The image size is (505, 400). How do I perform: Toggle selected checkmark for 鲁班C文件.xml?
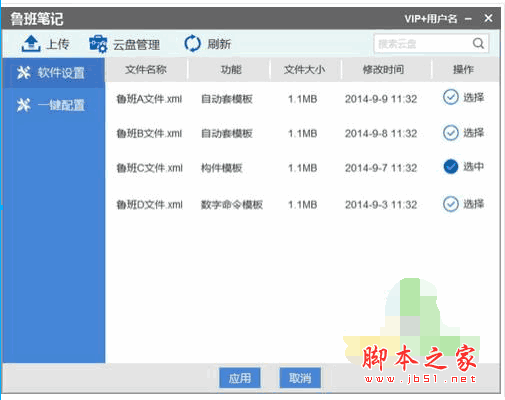pyautogui.click(x=451, y=166)
